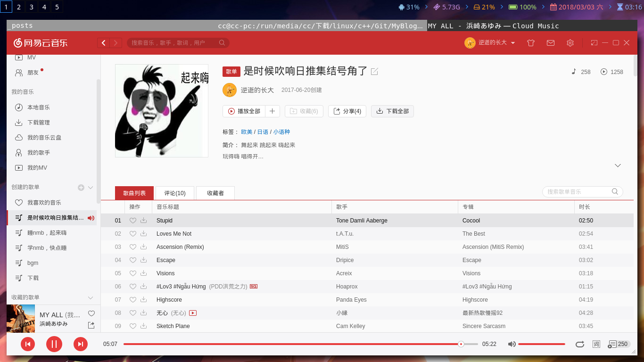Add the playlist to the queue with the plus button

(x=272, y=111)
